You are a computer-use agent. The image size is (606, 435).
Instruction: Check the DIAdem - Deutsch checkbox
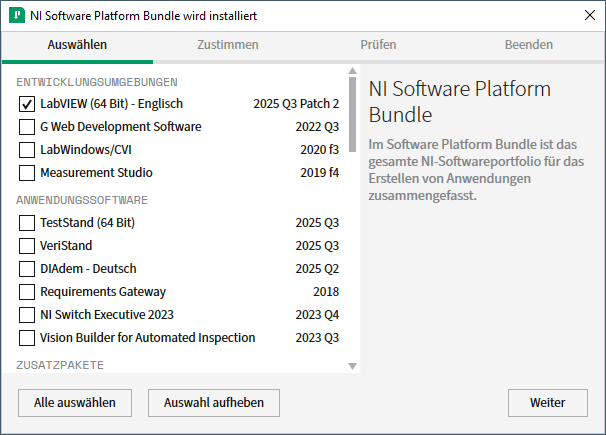tap(27, 269)
